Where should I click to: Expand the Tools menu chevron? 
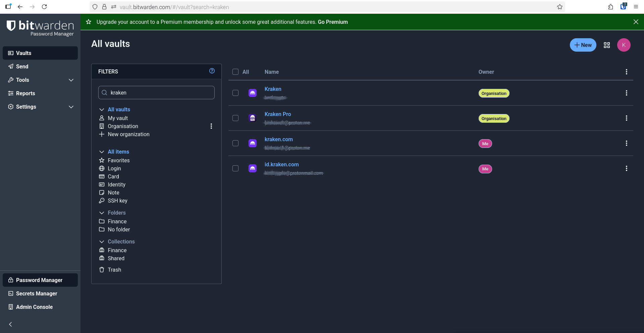pyautogui.click(x=71, y=80)
